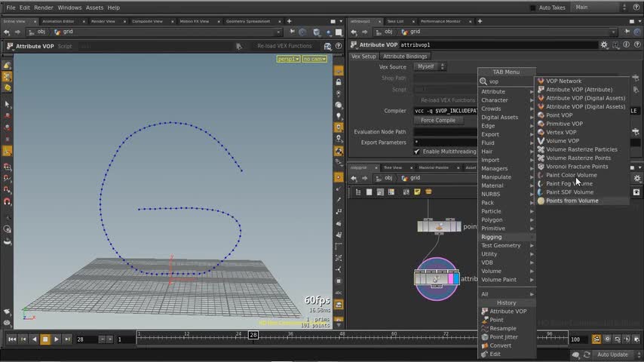Viewport: 644px width, 362px height.
Task: Open the Render menu
Action: [x=44, y=8]
